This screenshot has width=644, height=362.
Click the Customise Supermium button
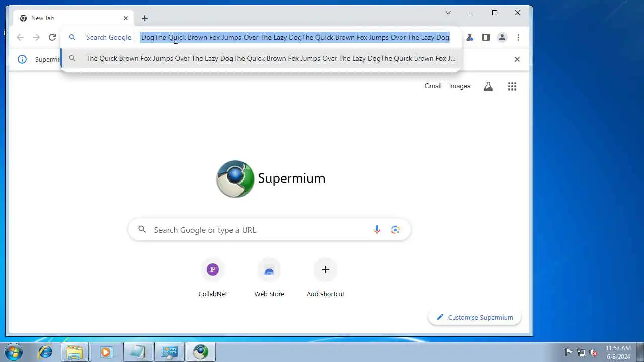[474, 317]
